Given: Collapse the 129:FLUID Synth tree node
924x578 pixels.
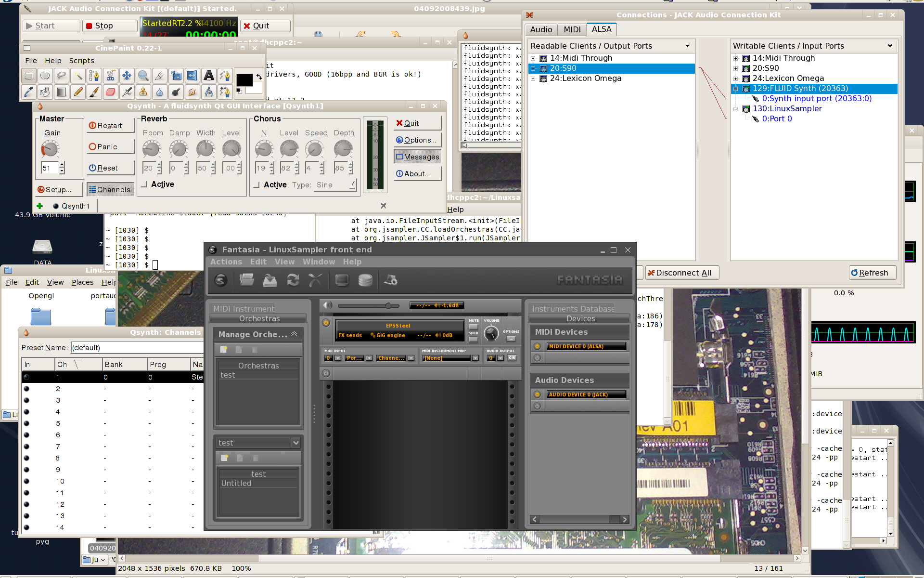Looking at the screenshot, I should (x=735, y=89).
